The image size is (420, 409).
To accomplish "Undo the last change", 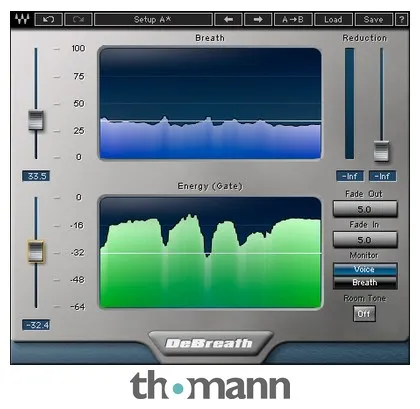I will point(49,19).
